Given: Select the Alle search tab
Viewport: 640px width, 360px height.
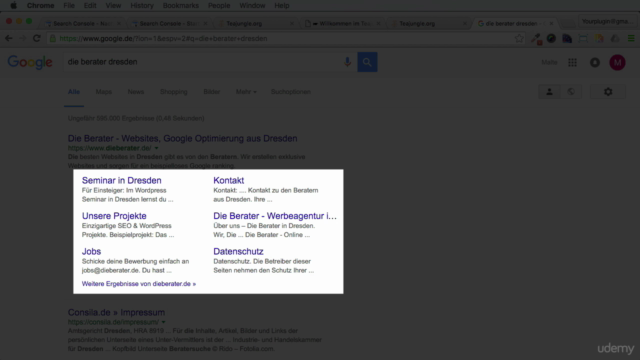Looking at the screenshot, I should (x=74, y=92).
